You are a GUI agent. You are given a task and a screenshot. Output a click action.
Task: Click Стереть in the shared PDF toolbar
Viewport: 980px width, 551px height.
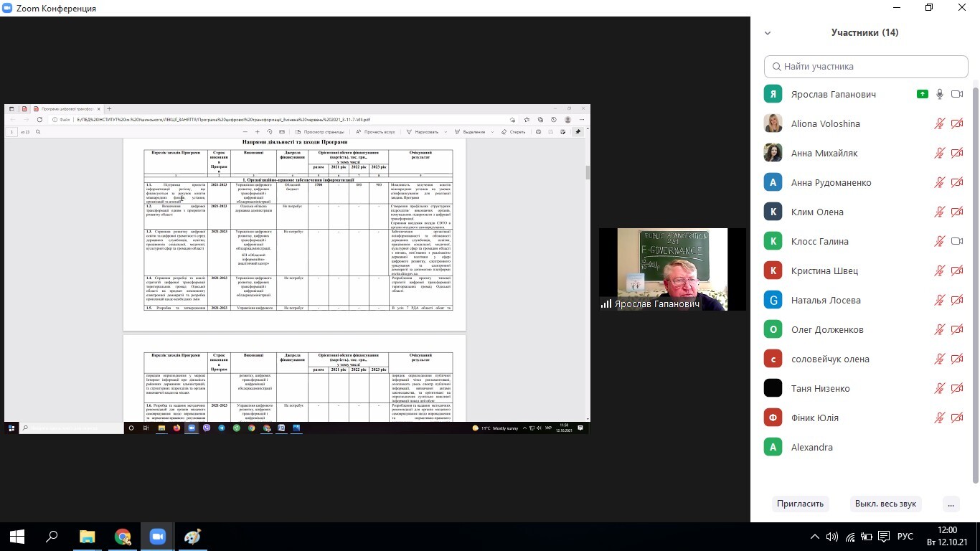[x=514, y=132]
